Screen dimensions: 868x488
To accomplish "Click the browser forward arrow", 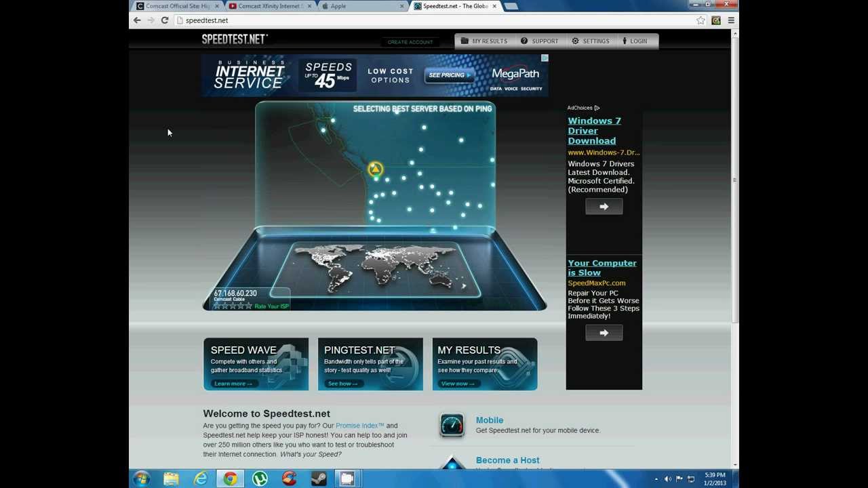I will 151,20.
